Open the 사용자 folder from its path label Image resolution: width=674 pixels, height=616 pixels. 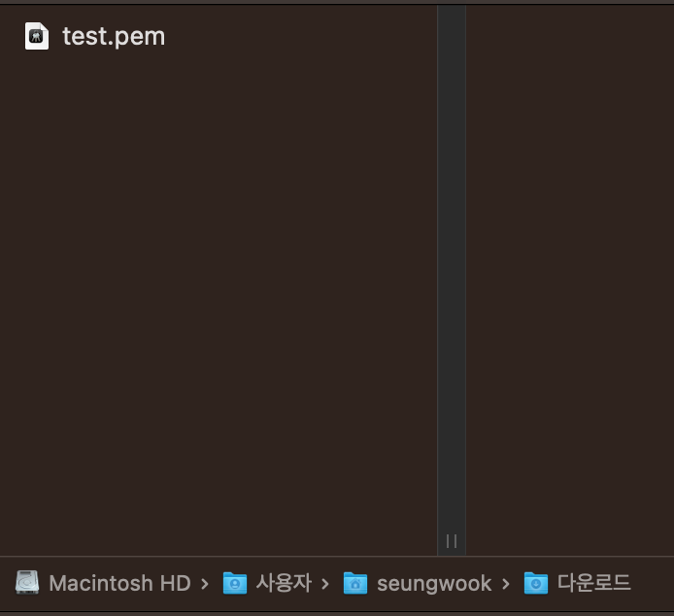284,583
